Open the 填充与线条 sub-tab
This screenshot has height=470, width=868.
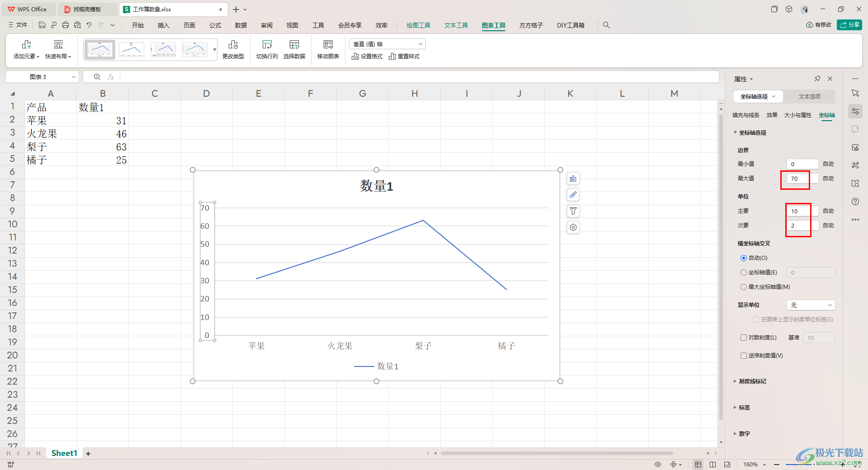coord(746,115)
